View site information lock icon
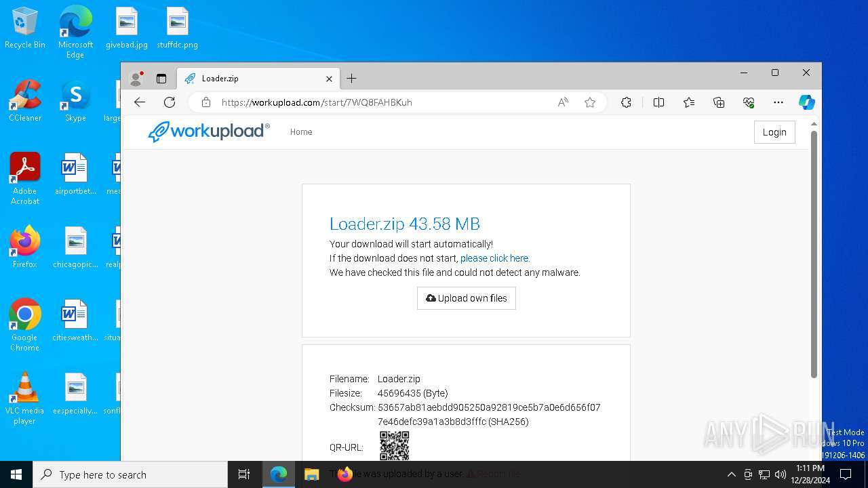868x488 pixels. pos(206,102)
